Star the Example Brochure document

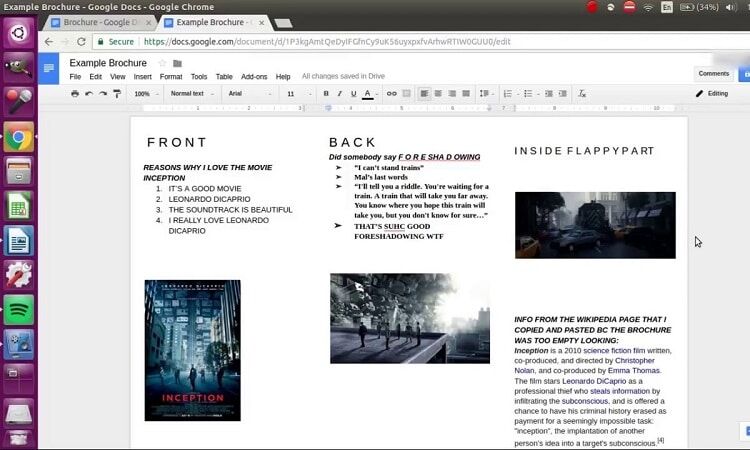point(162,63)
